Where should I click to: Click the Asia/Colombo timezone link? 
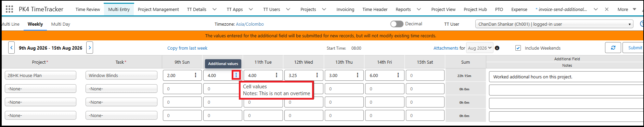click(250, 24)
